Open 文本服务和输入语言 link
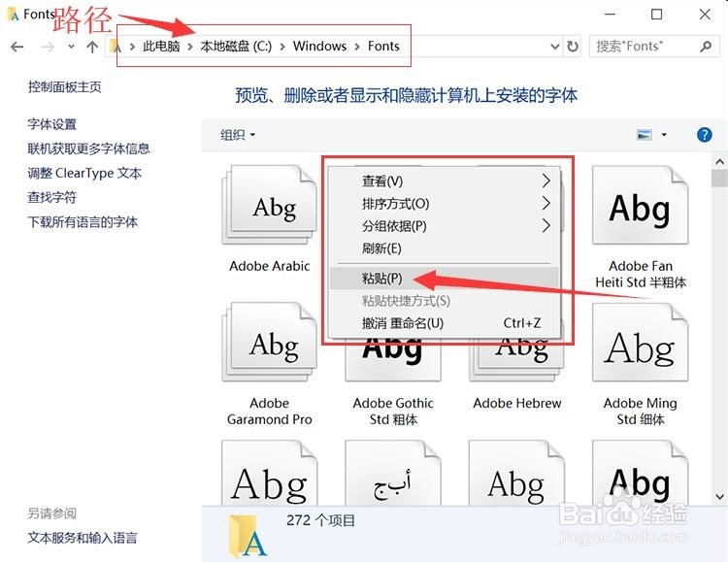 point(83,538)
